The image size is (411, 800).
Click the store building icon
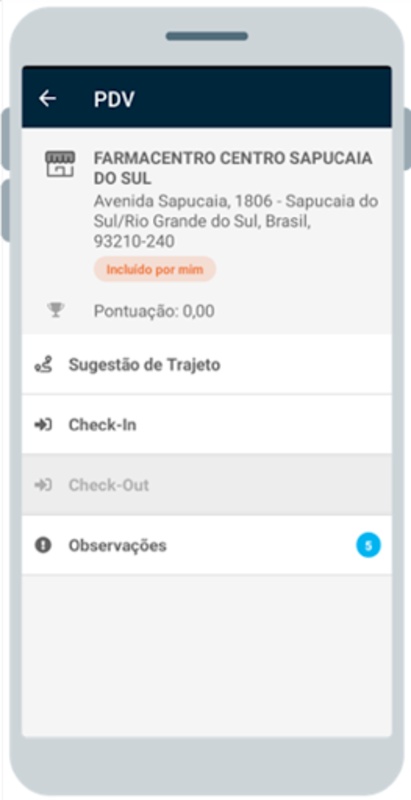60,164
